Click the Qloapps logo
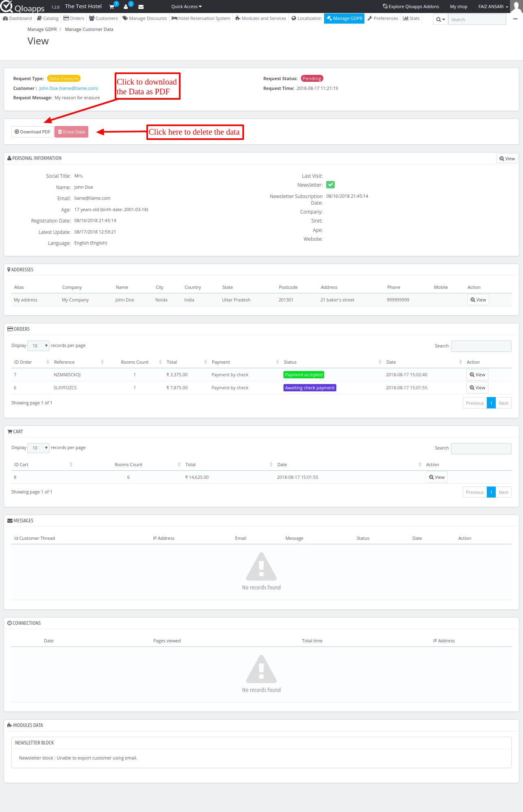Viewport: 523px width, 812px height. 22,7
